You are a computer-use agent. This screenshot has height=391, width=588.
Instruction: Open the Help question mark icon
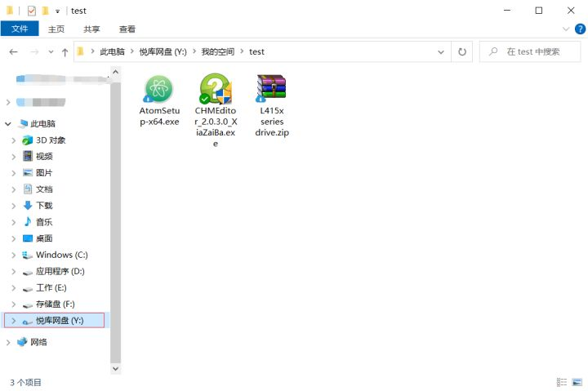click(x=581, y=29)
